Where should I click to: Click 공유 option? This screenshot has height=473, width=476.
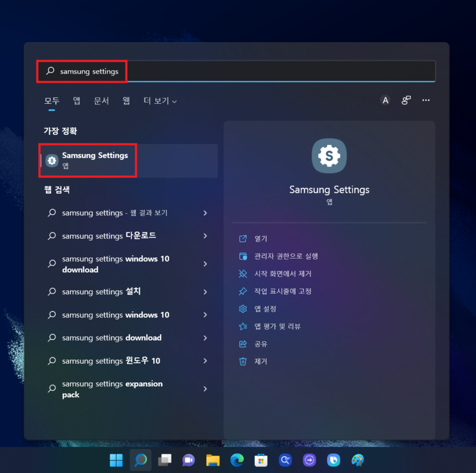click(x=261, y=344)
